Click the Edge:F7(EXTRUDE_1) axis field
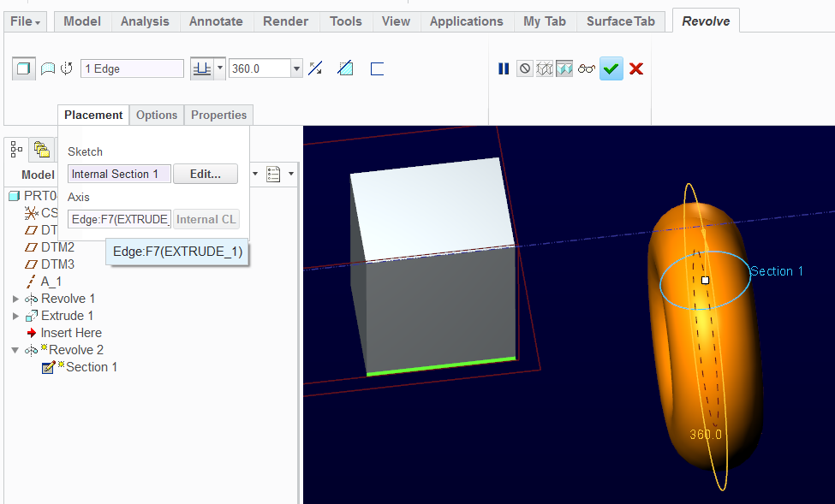Screen dimensions: 835x504 [x=119, y=219]
